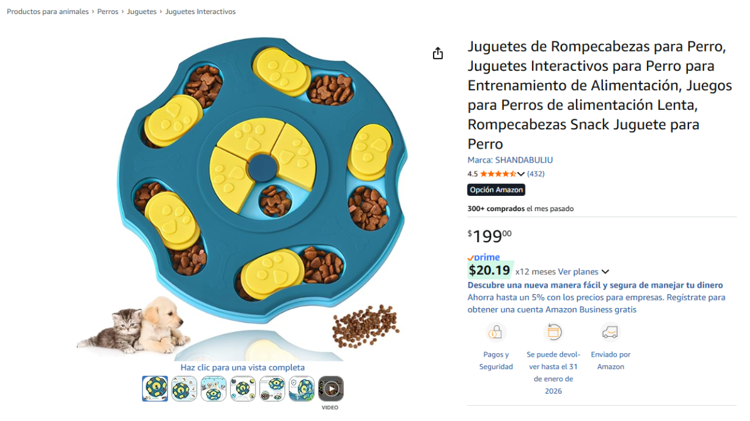
Task: Play the product video thumbnail
Action: tap(331, 388)
